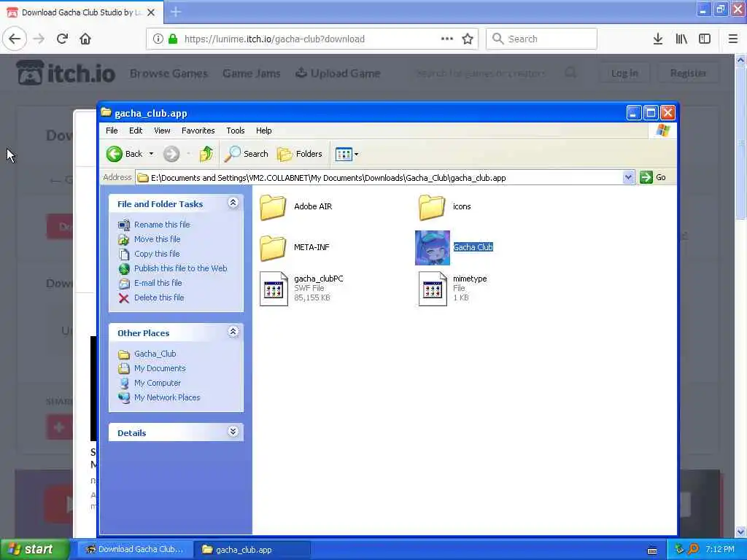This screenshot has width=747, height=560.
Task: Open the Help menu in Explorer
Action: (263, 131)
